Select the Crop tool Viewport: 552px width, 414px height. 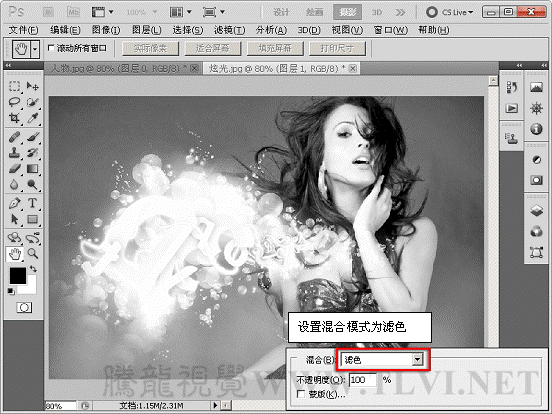point(14,118)
